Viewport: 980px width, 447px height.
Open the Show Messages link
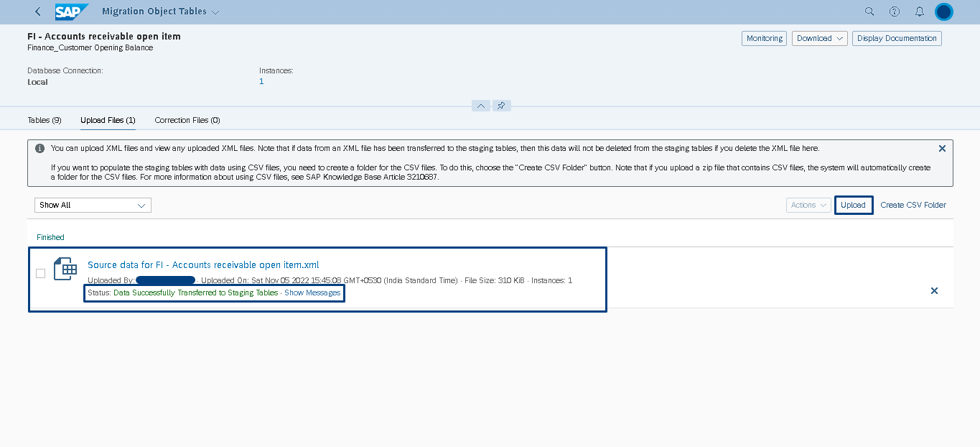[x=312, y=293]
